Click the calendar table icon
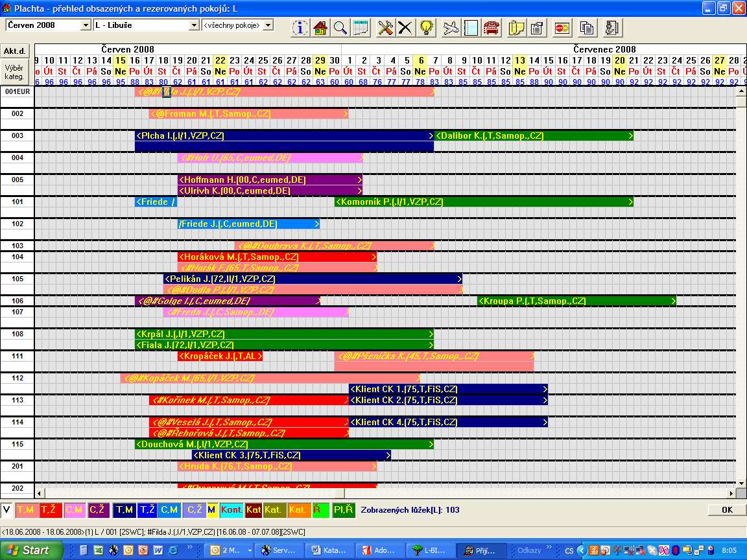747x560 pixels. pyautogui.click(x=361, y=28)
